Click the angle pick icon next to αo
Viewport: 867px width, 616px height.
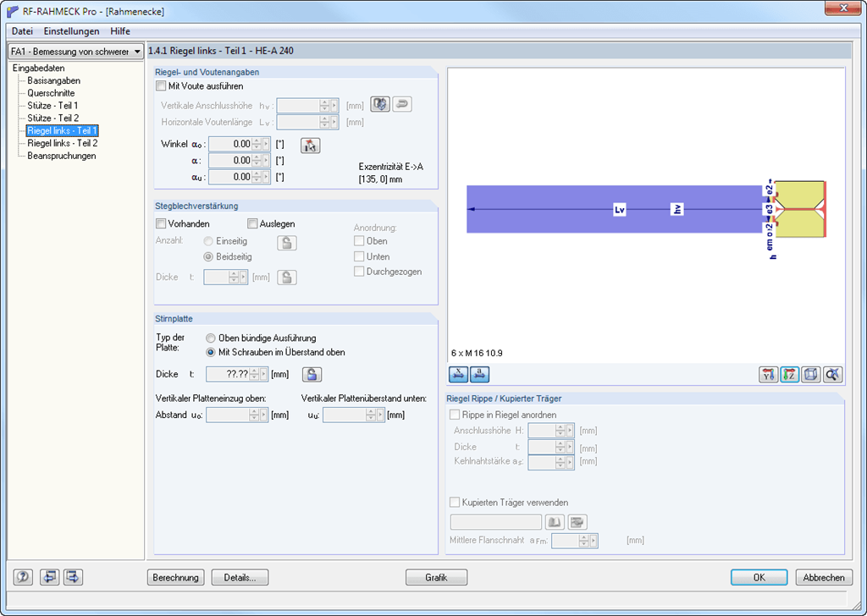[310, 146]
